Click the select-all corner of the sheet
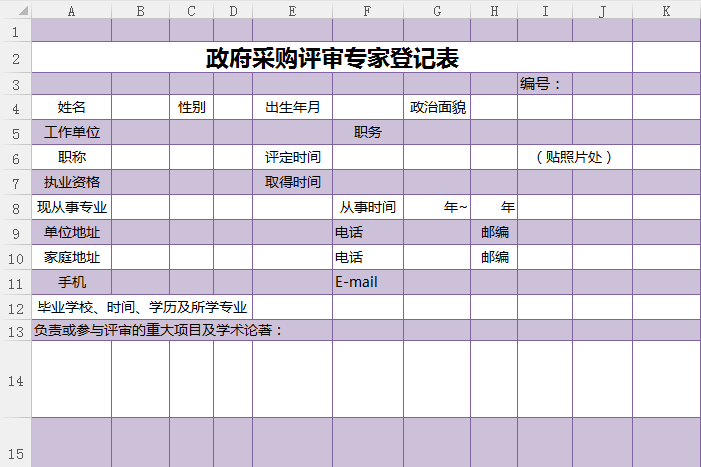 coord(15,10)
